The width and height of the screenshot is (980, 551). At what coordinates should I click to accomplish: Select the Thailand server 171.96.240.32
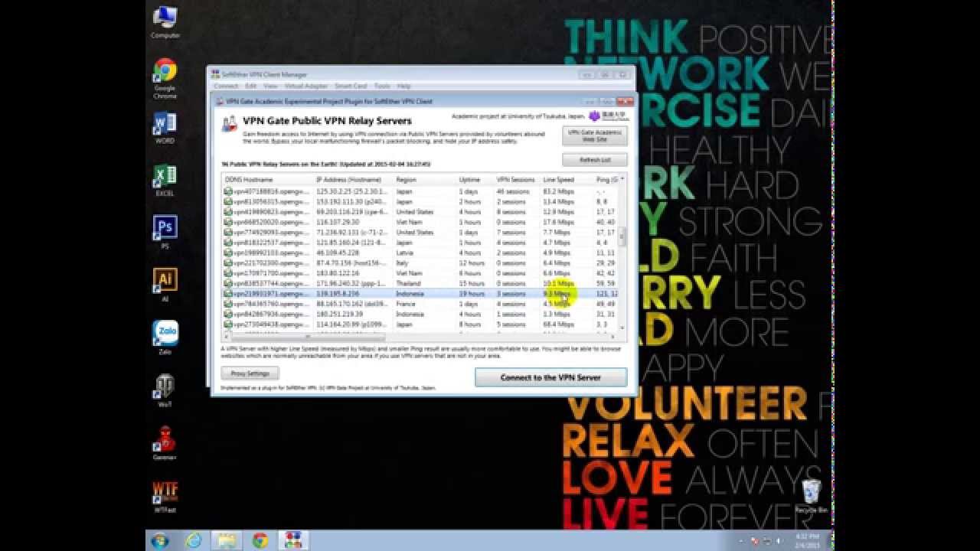pos(420,283)
